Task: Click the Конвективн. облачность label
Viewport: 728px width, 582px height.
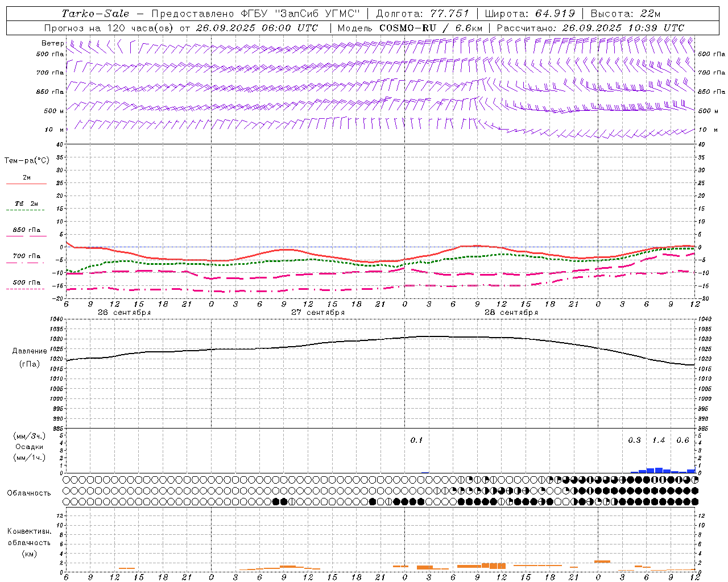Action: point(29,531)
